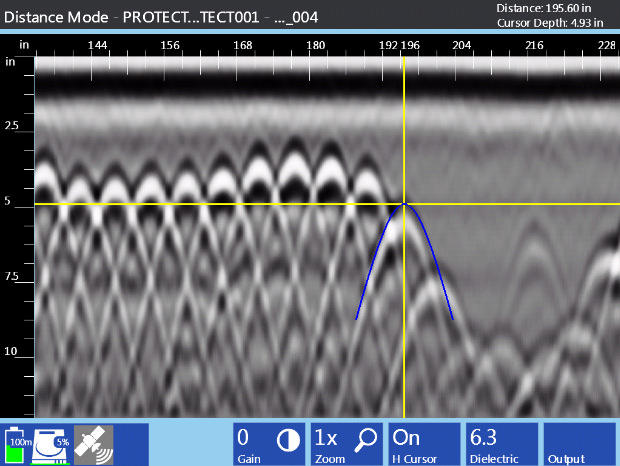
Task: Click the 10 mark on depth scale
Action: click(x=12, y=352)
